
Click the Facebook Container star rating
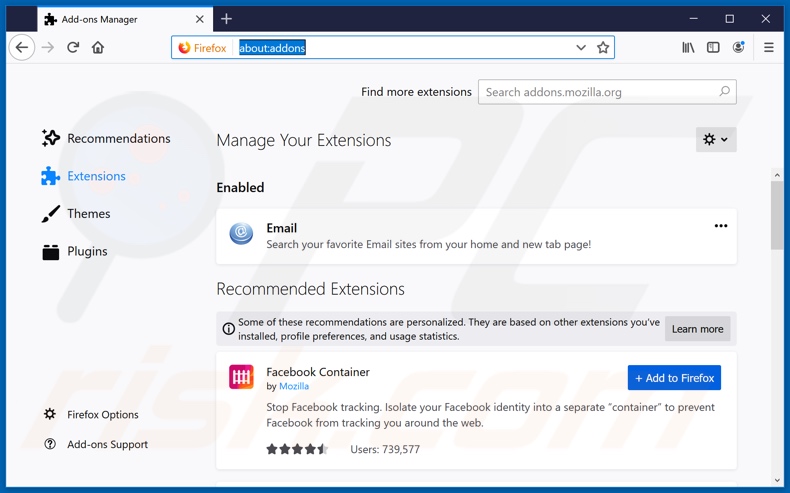point(297,449)
